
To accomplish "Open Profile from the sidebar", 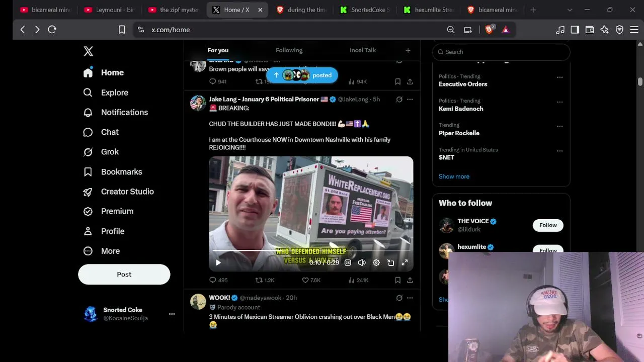I will 104,231.
